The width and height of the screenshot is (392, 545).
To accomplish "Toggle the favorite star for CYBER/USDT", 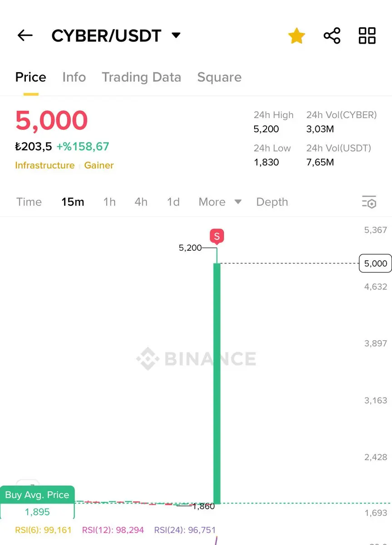I will (297, 36).
